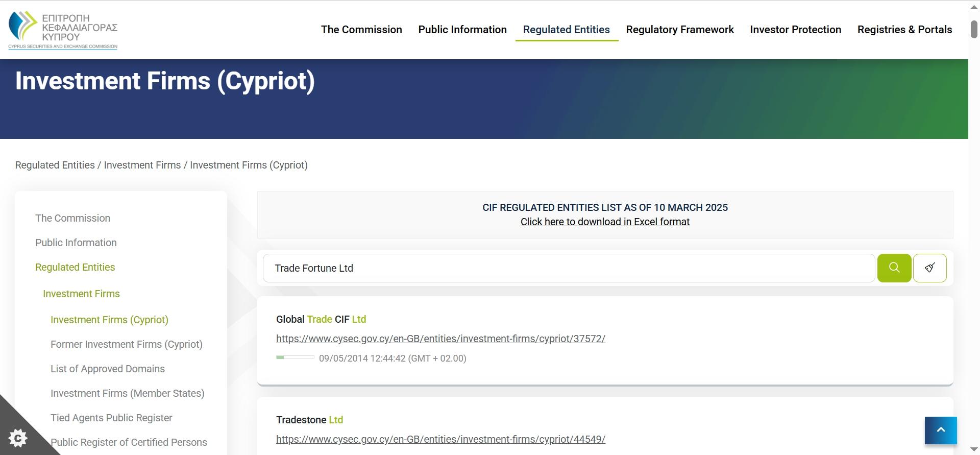Open Investment Firms (Member States) sidebar item

[128, 393]
